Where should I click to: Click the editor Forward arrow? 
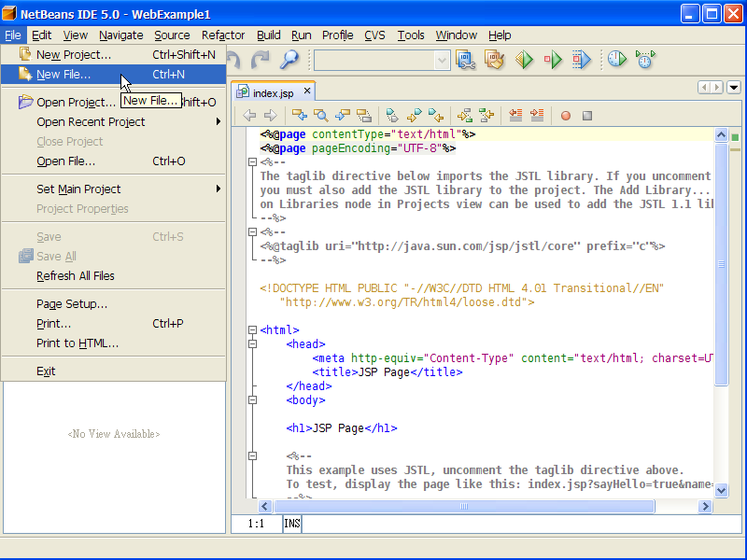point(270,115)
